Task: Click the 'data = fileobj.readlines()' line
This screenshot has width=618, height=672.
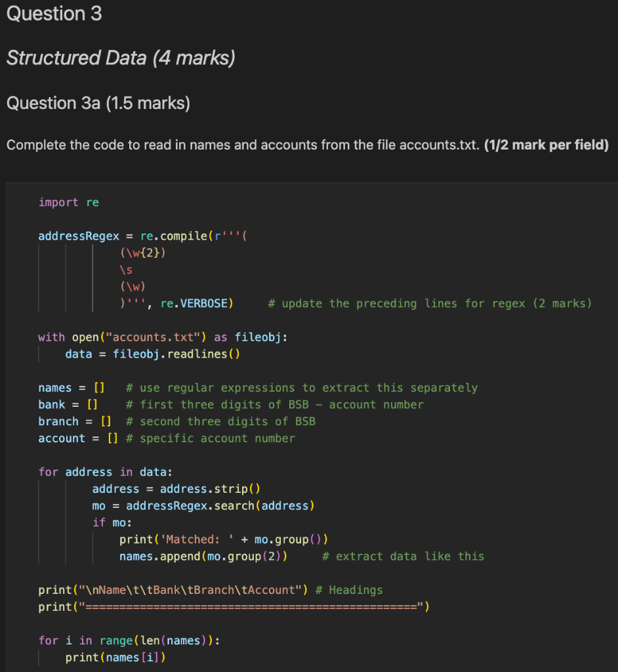Action: click(x=153, y=354)
